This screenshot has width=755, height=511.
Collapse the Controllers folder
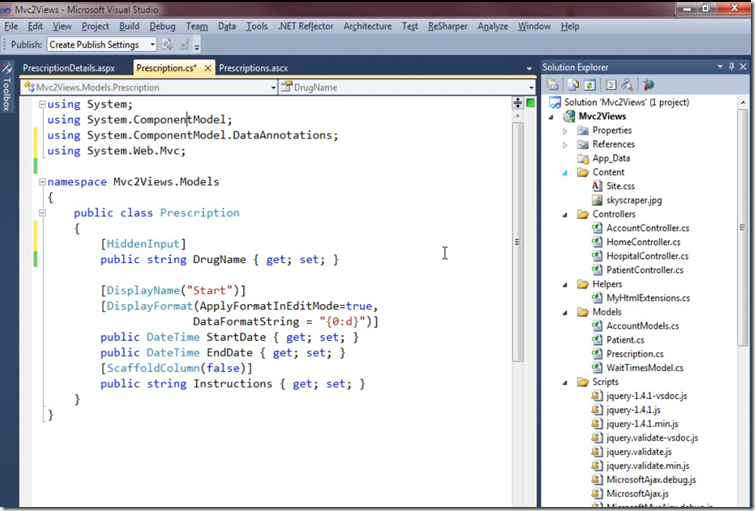[565, 215]
